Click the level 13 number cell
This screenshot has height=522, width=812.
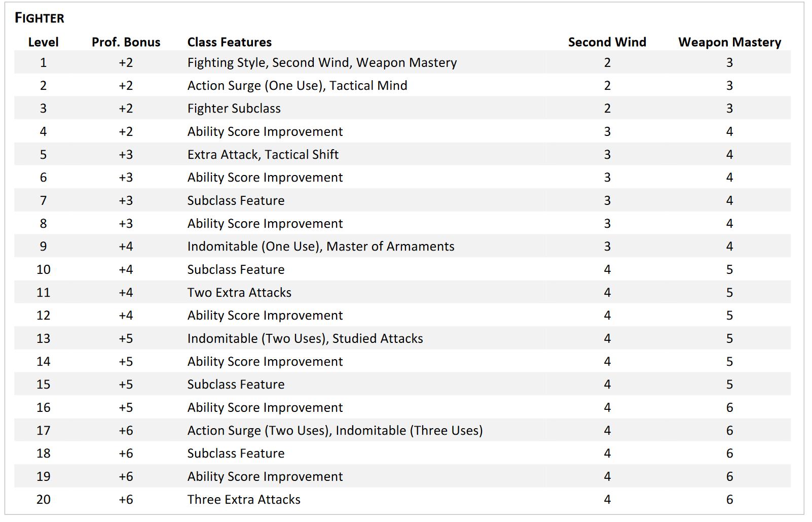43,338
